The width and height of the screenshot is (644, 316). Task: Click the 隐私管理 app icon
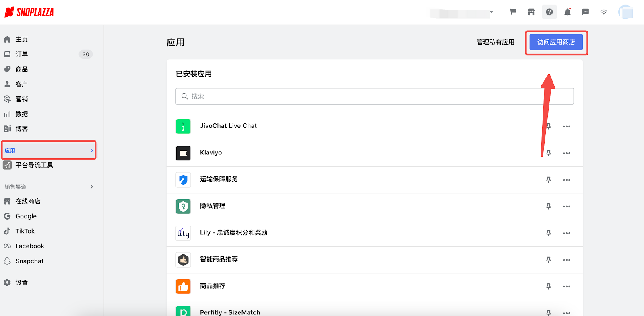coord(183,206)
